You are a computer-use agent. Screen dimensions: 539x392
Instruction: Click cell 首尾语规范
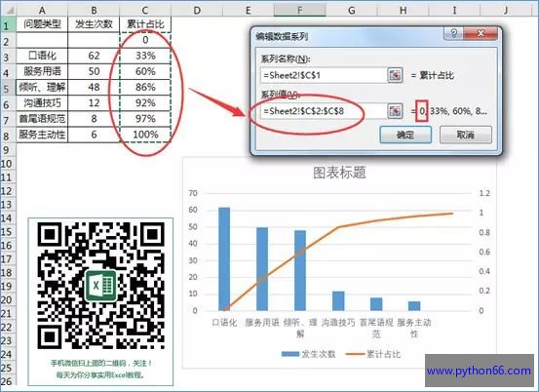click(x=42, y=119)
